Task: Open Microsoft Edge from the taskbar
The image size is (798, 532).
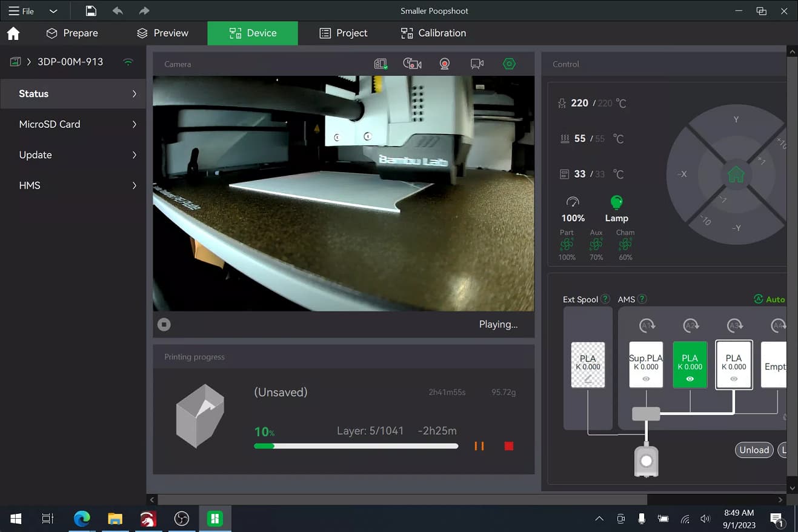Action: [82, 519]
